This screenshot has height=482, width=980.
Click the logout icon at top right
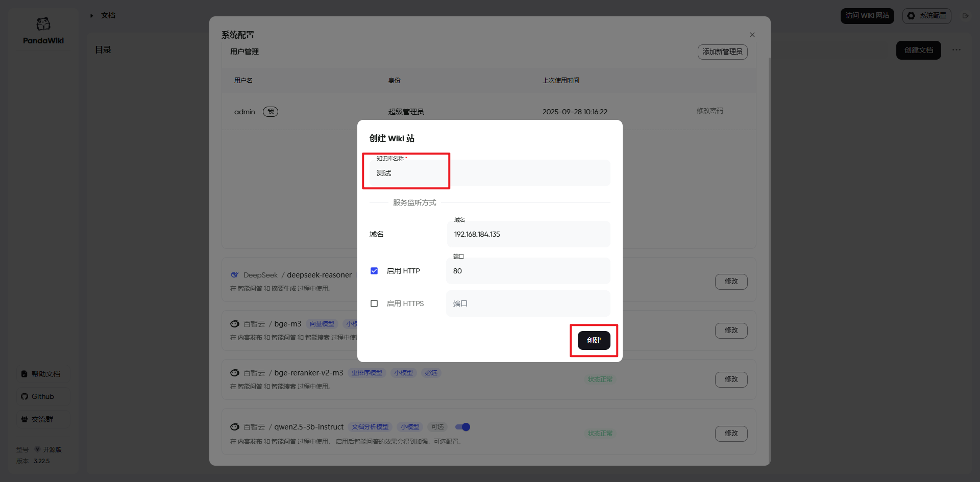965,16
